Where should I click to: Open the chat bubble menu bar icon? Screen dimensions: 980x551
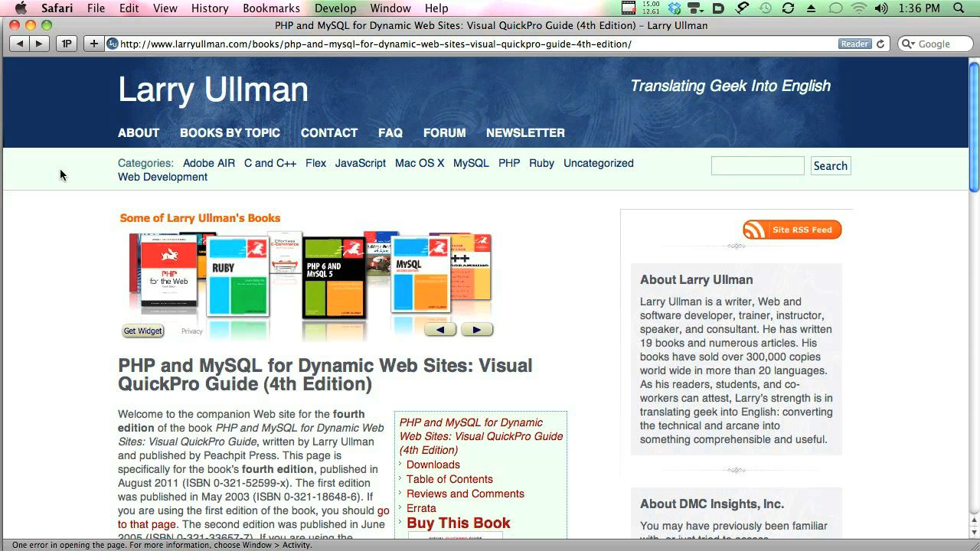pyautogui.click(x=836, y=8)
